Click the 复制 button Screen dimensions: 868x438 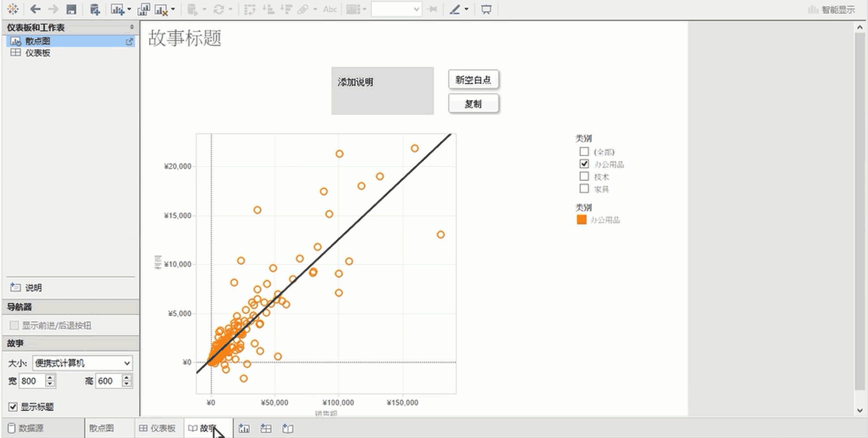[474, 103]
